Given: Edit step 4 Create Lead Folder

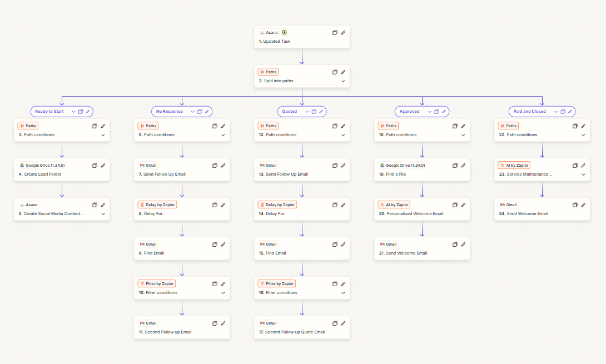Looking at the screenshot, I should (103, 166).
